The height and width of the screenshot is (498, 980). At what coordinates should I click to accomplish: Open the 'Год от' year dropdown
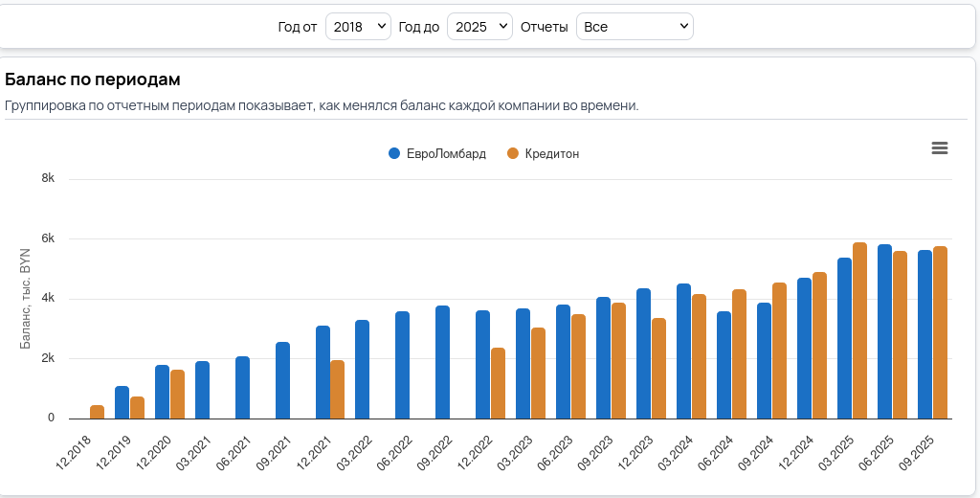(358, 27)
